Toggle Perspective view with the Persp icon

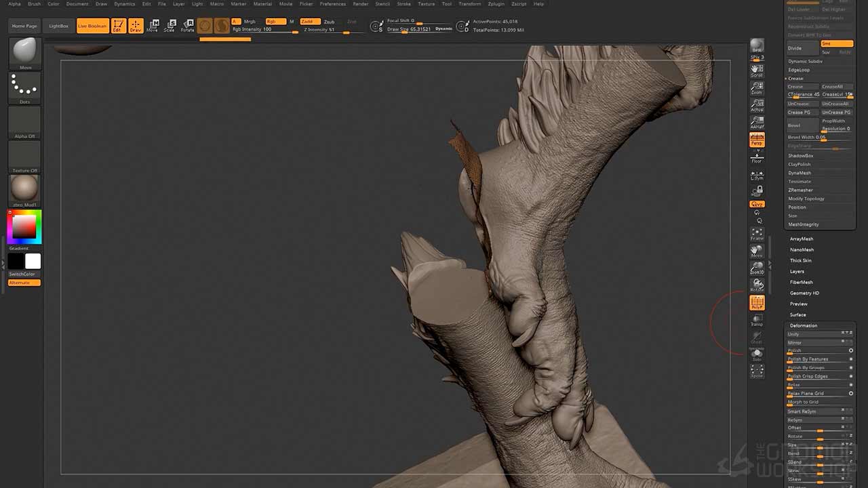(757, 140)
